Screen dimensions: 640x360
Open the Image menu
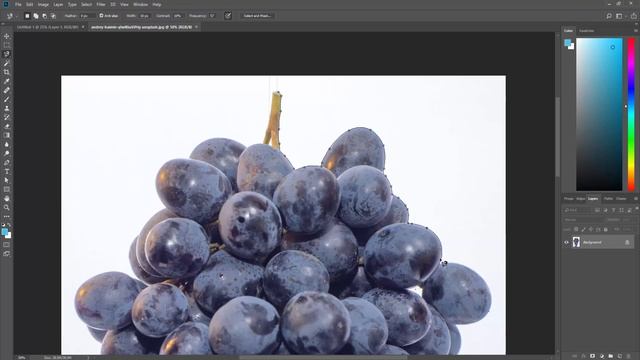43,4
